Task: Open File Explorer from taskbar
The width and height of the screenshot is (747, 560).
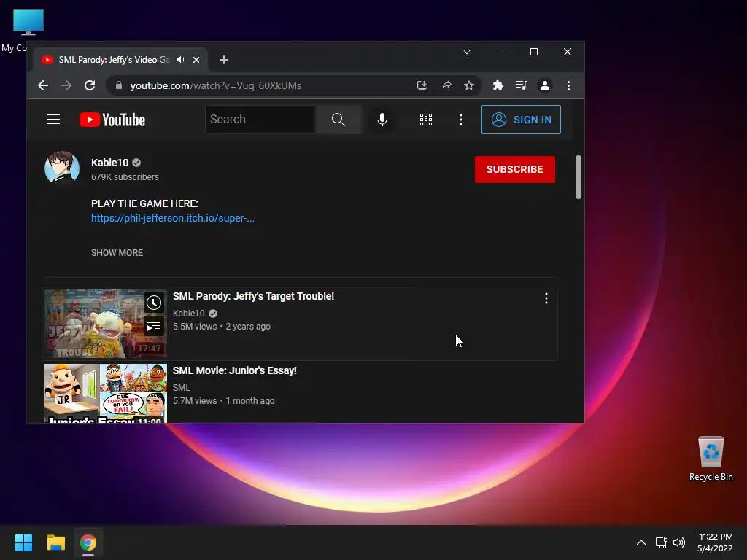Action: coord(55,542)
